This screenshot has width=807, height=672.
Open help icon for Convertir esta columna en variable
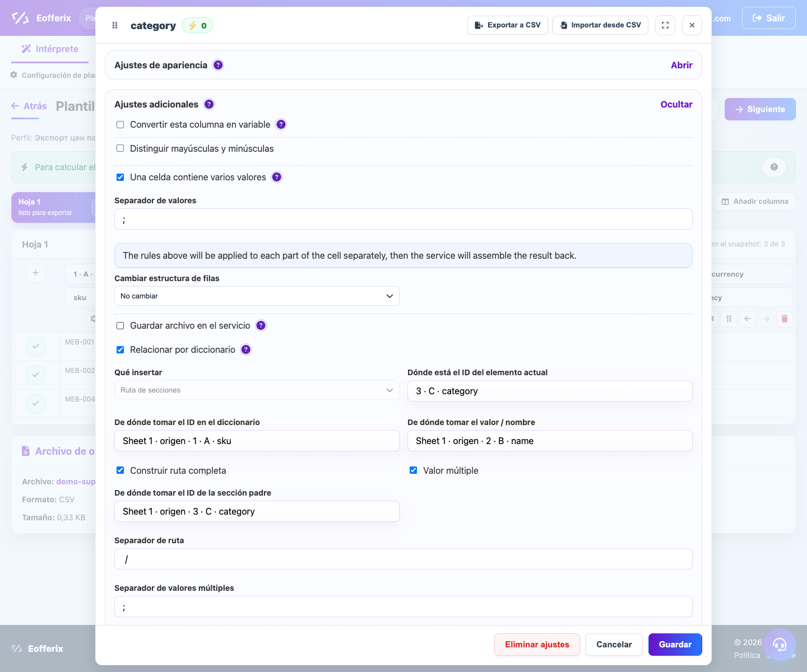pyautogui.click(x=281, y=124)
